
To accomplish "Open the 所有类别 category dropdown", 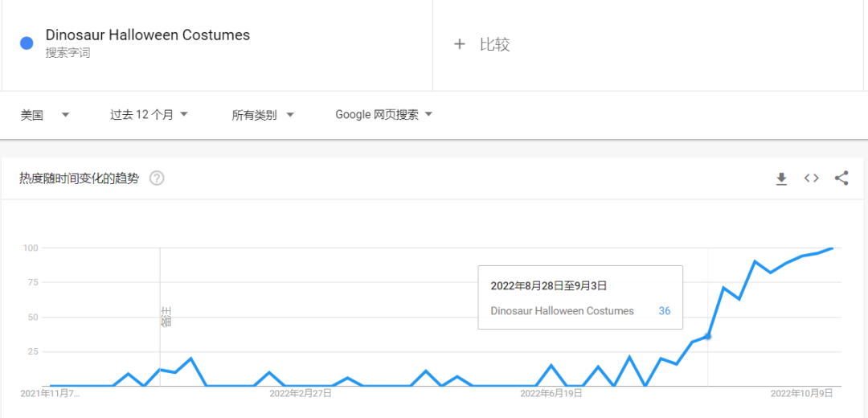I will [263, 115].
